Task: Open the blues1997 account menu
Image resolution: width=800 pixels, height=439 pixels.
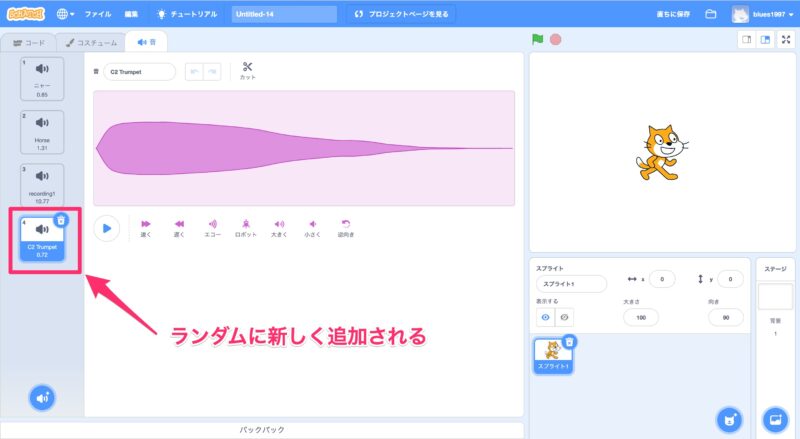Action: tap(765, 14)
